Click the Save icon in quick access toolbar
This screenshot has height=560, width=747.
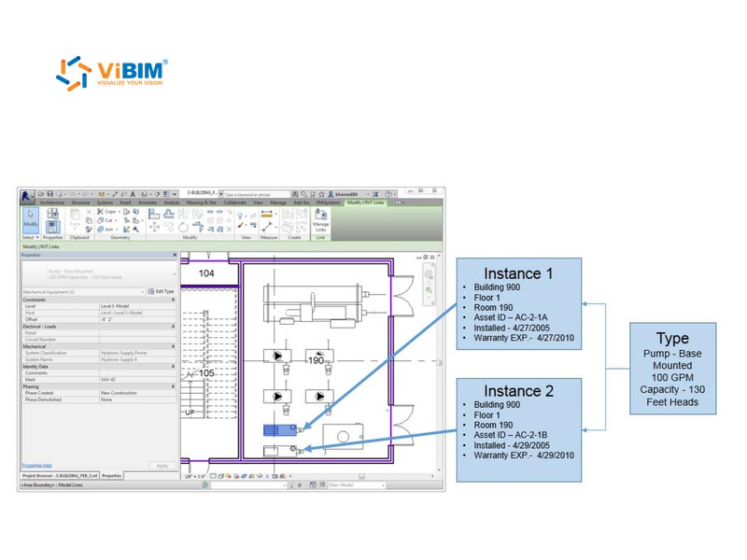point(50,194)
